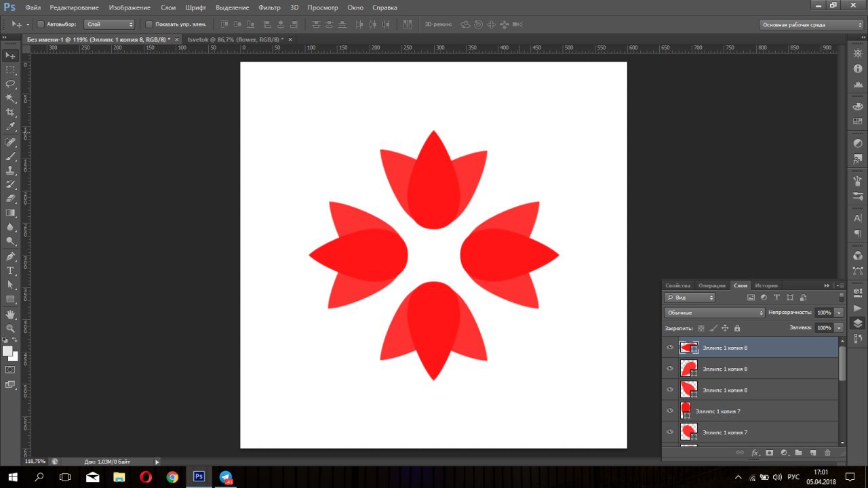Screen dimensions: 868x488
Task: Select the Brush tool
Action: [10, 157]
